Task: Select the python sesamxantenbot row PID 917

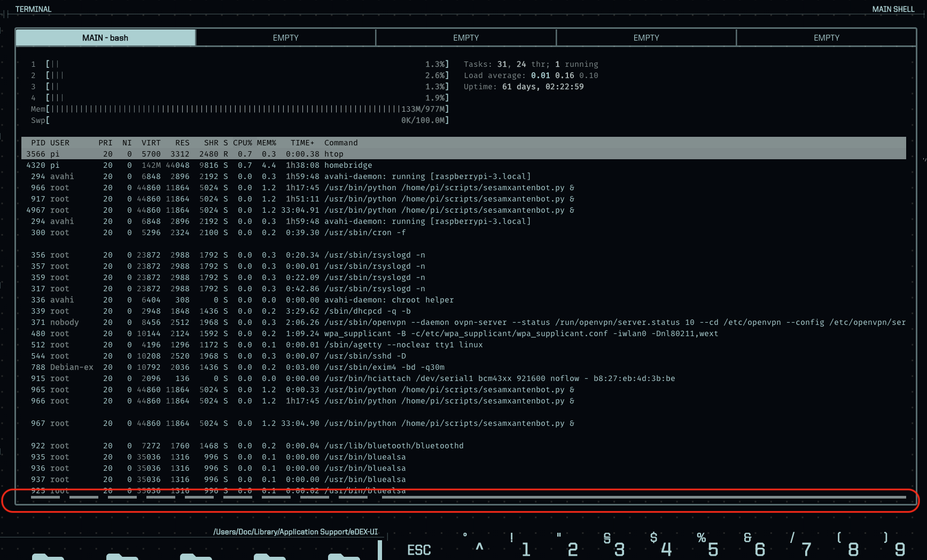Action: [464, 199]
